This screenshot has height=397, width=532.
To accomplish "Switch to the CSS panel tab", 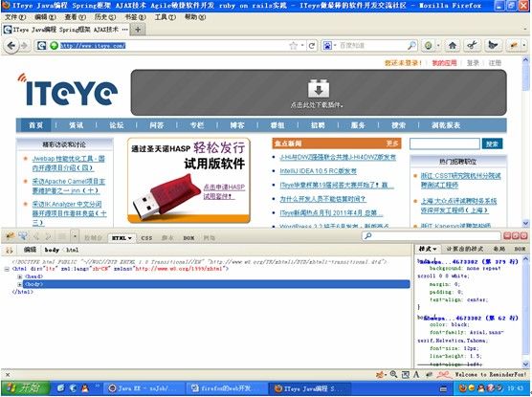I will pos(146,238).
